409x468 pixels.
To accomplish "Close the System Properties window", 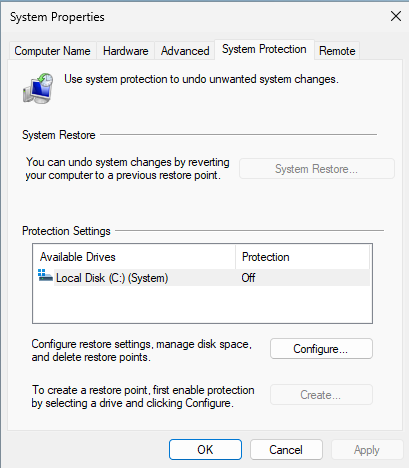I will (396, 16).
